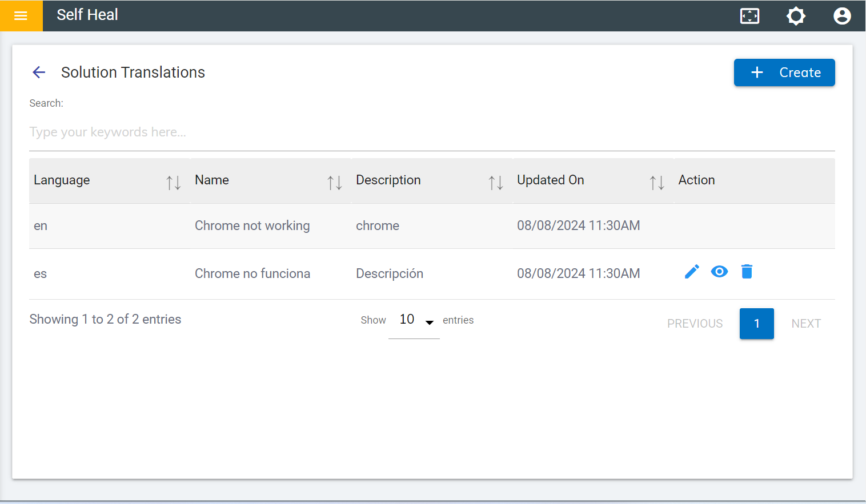Go back using the arrow icon
866x504 pixels.
(x=39, y=72)
